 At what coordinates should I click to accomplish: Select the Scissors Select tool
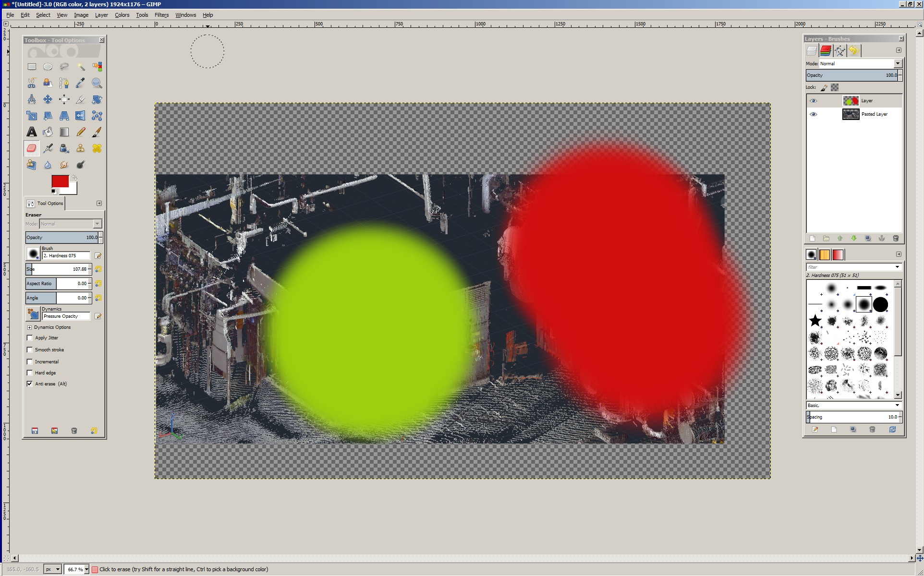(32, 83)
